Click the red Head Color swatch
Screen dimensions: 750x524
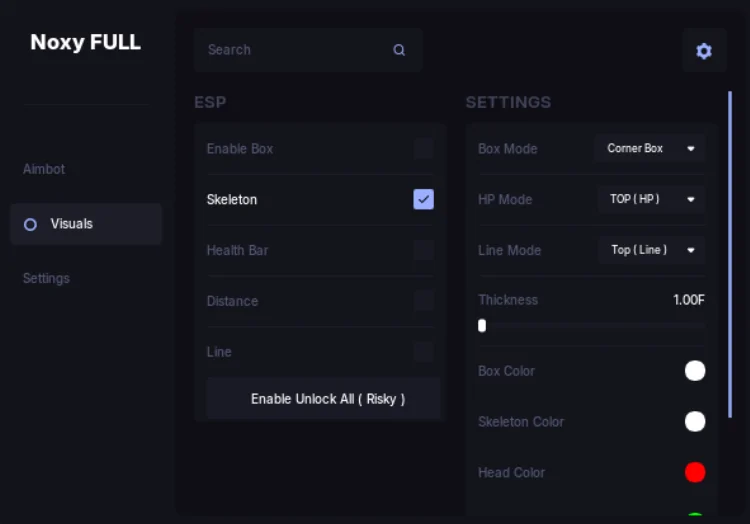click(695, 472)
